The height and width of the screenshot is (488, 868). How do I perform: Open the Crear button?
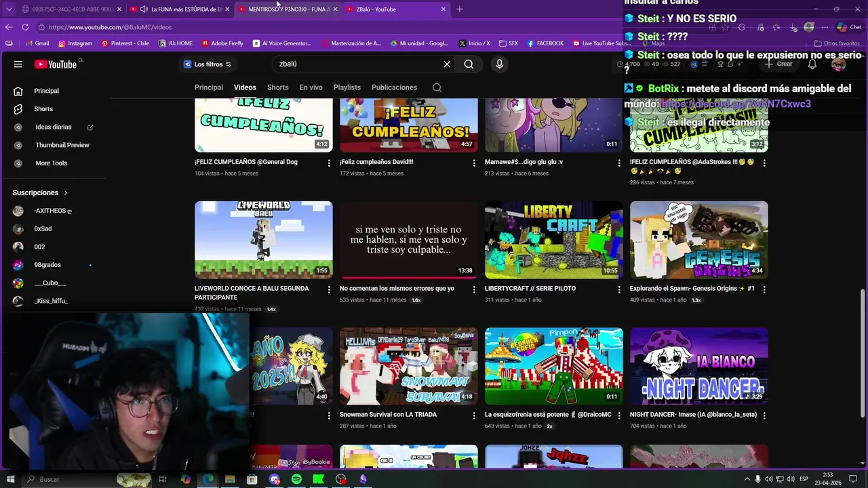778,64
